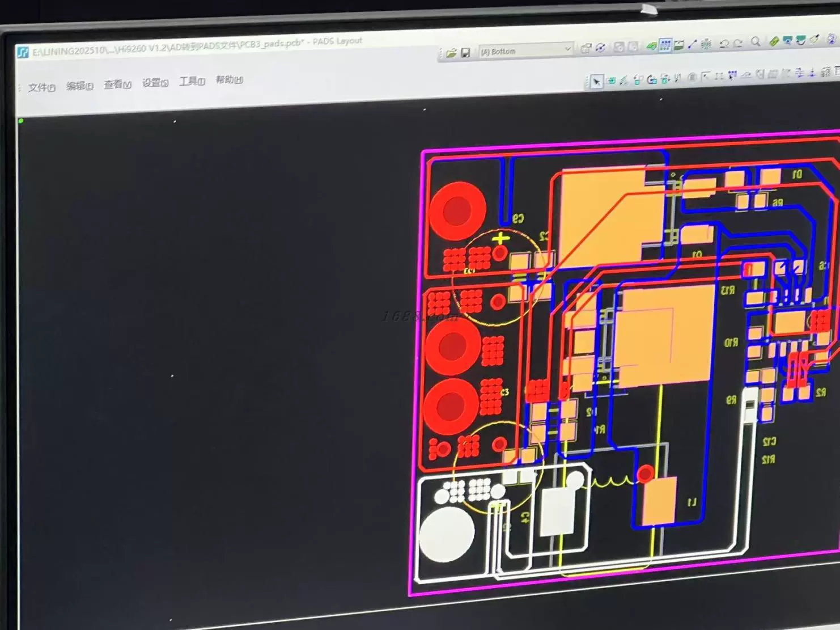
Task: Click the 帮助 (Help) menu
Action: click(229, 80)
